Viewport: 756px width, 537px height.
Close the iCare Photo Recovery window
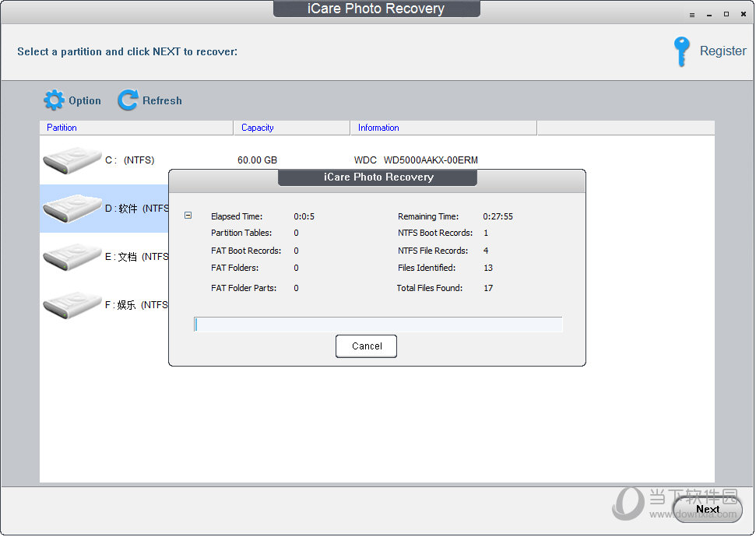(x=744, y=15)
